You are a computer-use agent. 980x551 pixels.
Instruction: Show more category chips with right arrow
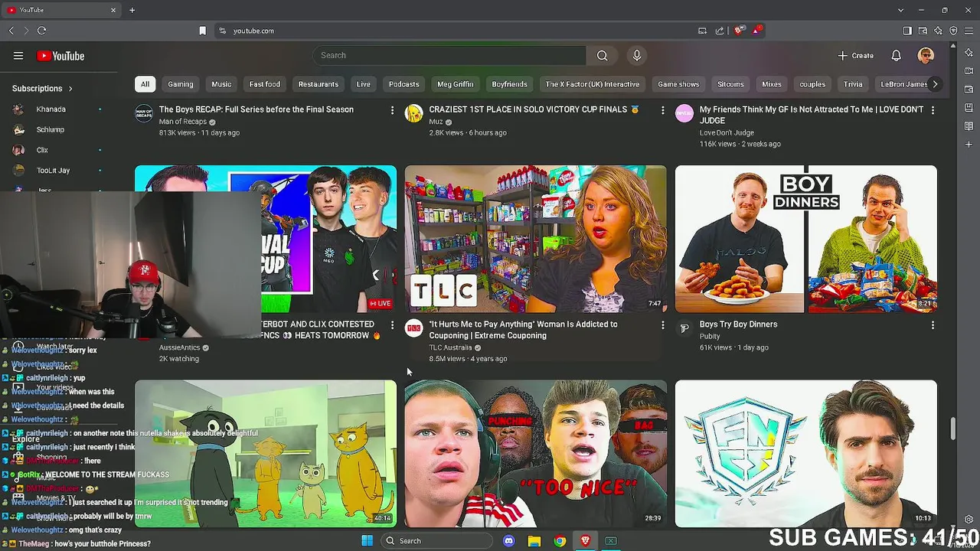(x=934, y=84)
